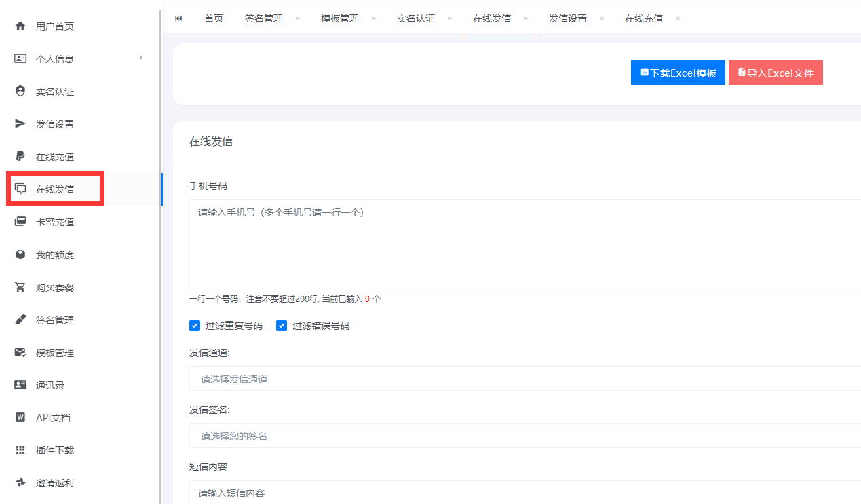861x504 pixels.
Task: Expand the 个人信息 submenu arrow
Action: click(x=141, y=58)
